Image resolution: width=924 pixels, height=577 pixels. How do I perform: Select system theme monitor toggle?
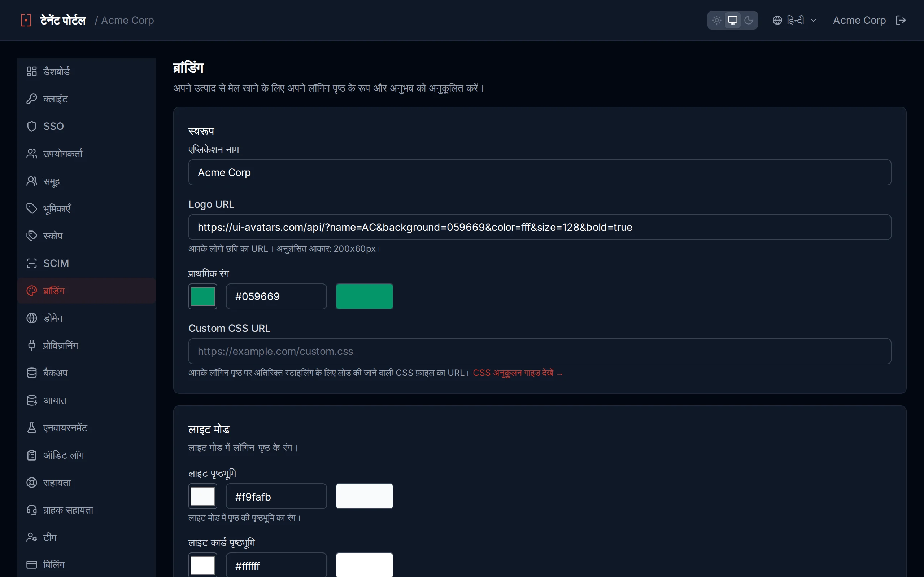[x=733, y=20]
